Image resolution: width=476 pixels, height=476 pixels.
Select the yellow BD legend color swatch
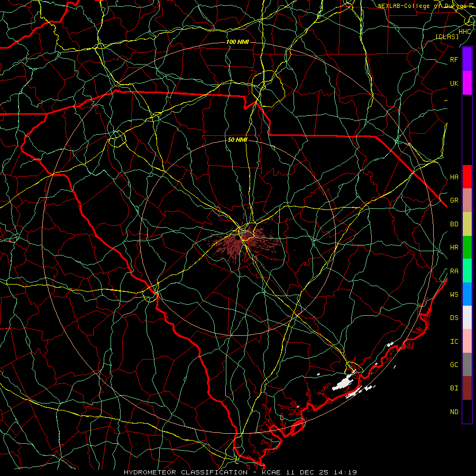tap(467, 224)
